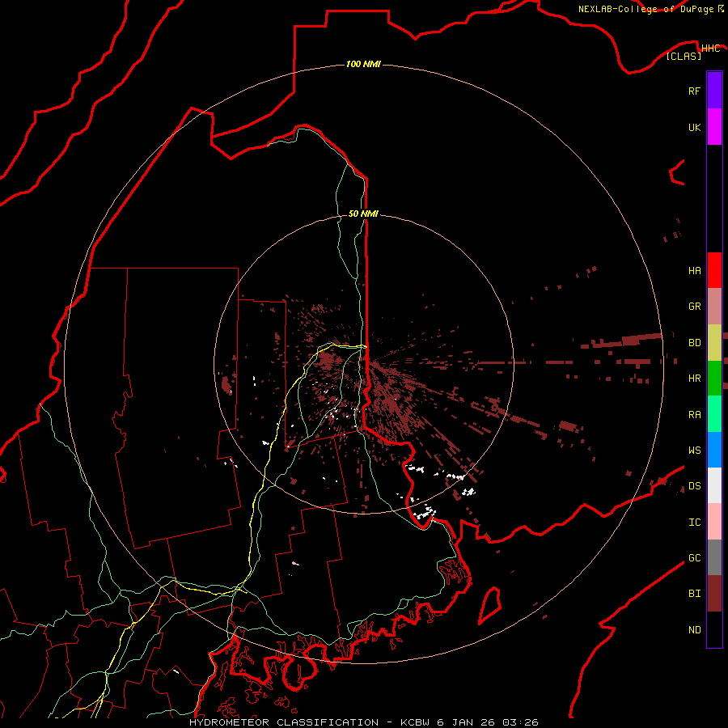This screenshot has width=728, height=728.
Task: Click the IC light-pink legend swatch
Action: pos(714,522)
